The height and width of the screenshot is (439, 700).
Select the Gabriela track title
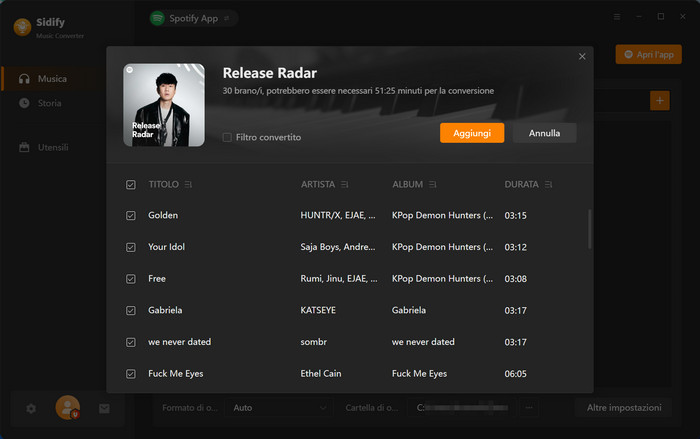165,310
